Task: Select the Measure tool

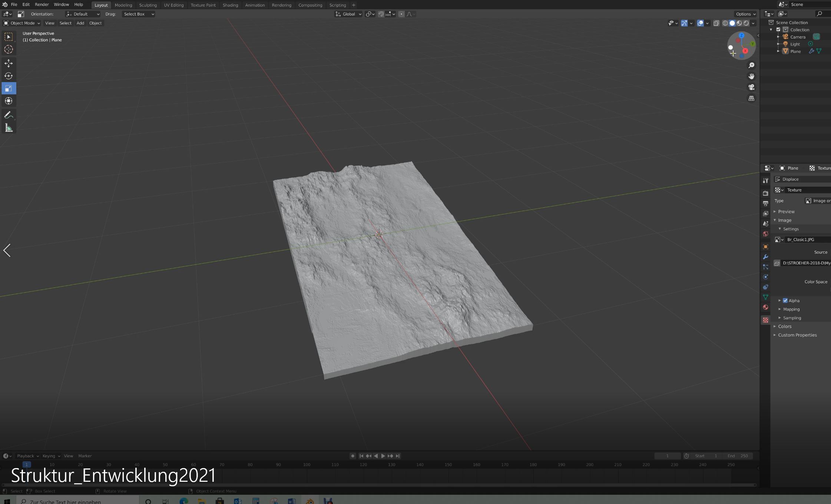Action: [9, 128]
